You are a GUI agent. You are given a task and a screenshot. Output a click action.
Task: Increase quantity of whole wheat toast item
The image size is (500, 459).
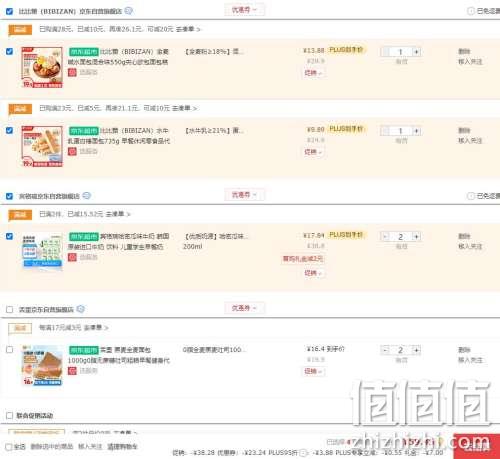416,350
